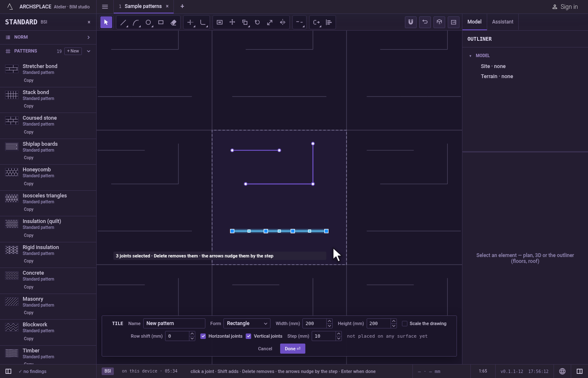The width and height of the screenshot is (588, 378).
Task: Increase the Width value
Action: pos(329,321)
